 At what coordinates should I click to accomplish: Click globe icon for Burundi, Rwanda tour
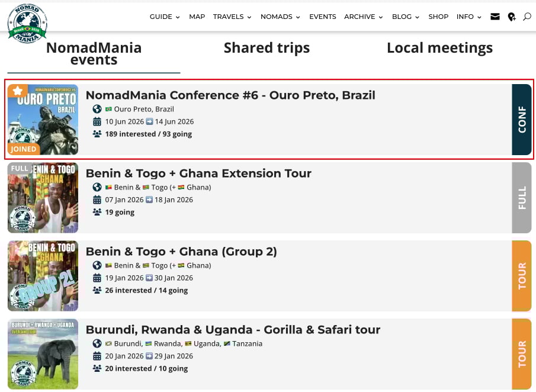pyautogui.click(x=97, y=343)
